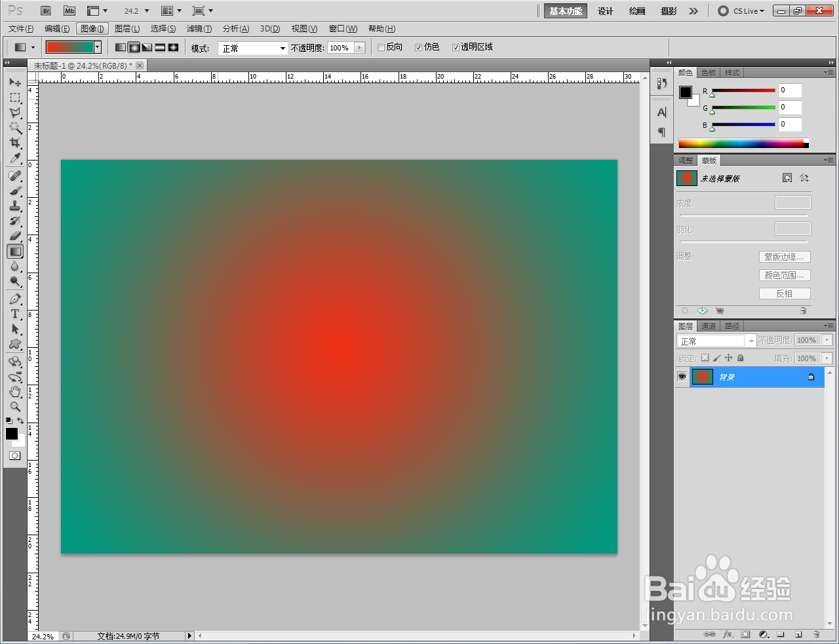Select the Blur tool
The height and width of the screenshot is (644, 839).
tap(15, 266)
